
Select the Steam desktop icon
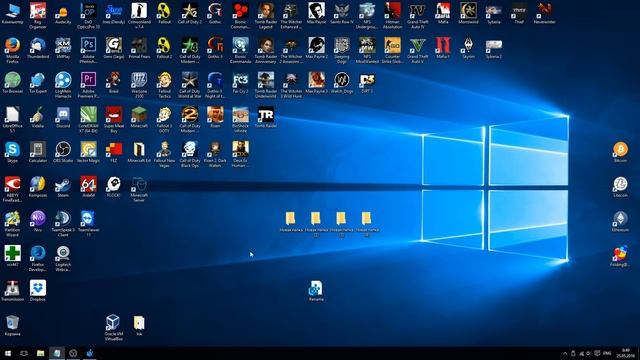pos(63,184)
